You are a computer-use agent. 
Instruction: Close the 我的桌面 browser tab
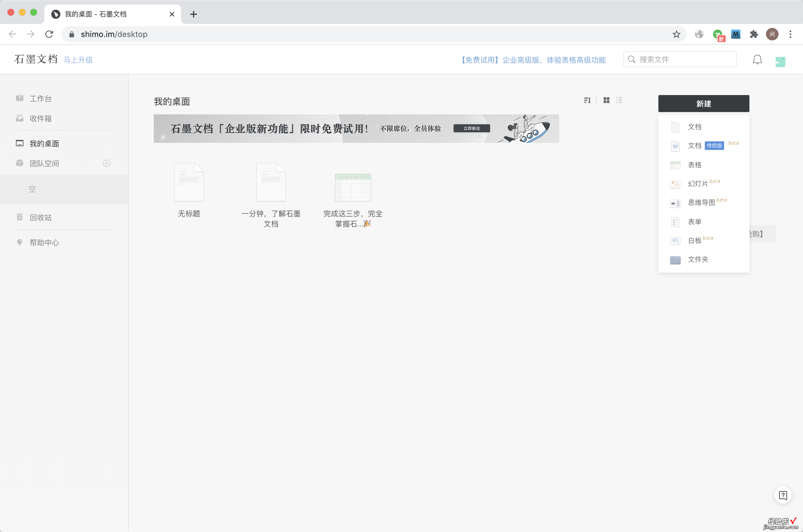coord(172,14)
